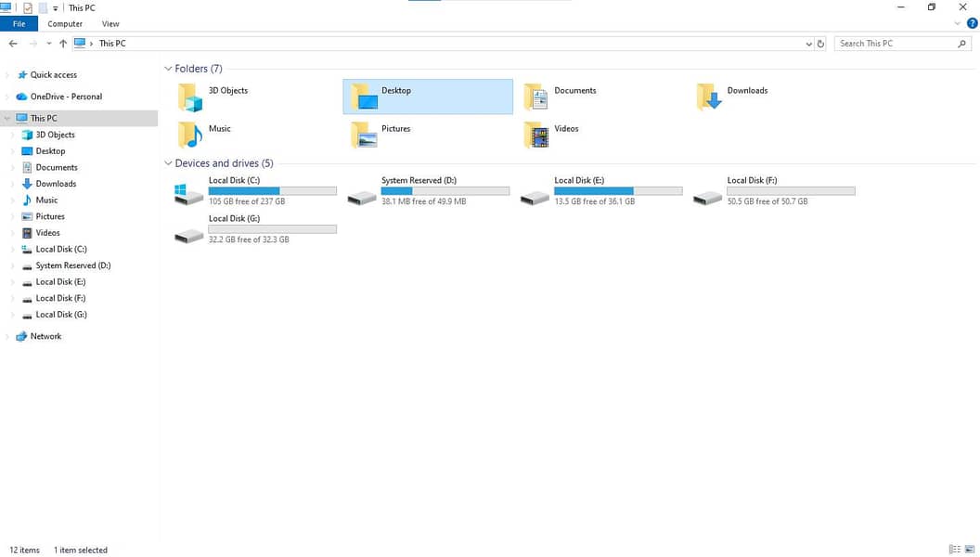
Task: Open OneDrive - Personal in the navigation pane
Action: point(66,97)
